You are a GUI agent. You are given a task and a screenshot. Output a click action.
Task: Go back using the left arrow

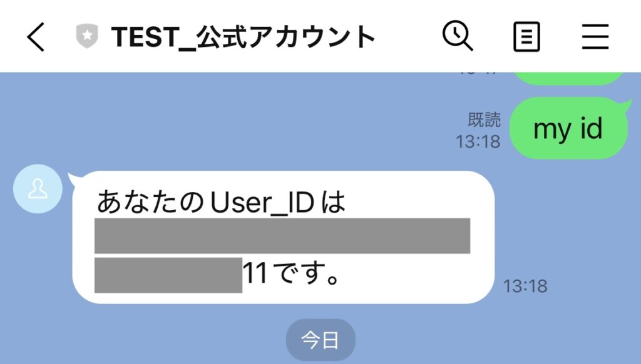(36, 37)
